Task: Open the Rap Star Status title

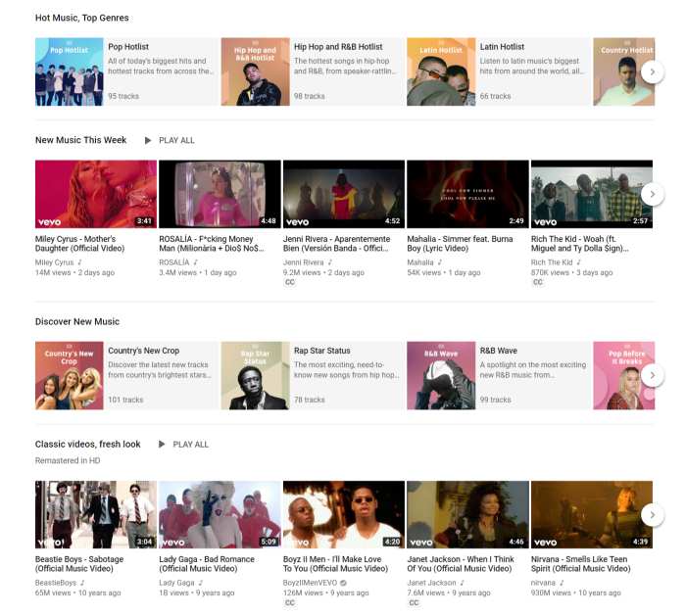Action: pos(322,351)
